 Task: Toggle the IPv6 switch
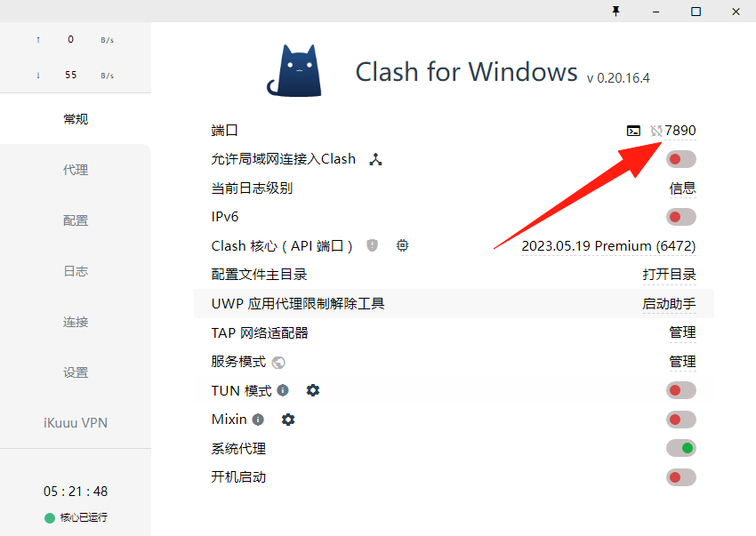click(x=680, y=217)
